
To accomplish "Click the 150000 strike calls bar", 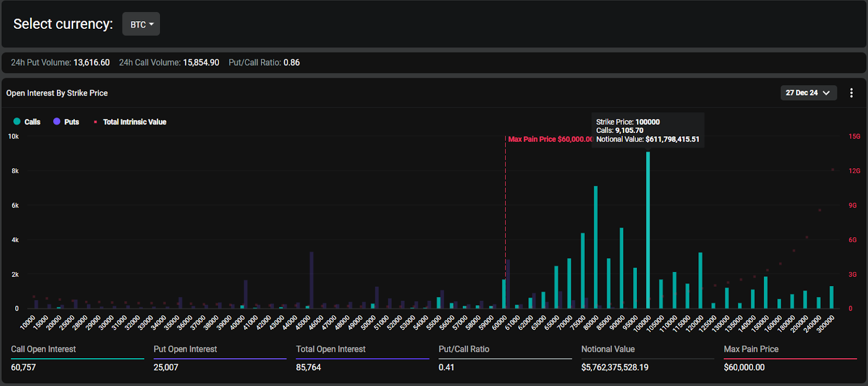I will tap(766, 293).
